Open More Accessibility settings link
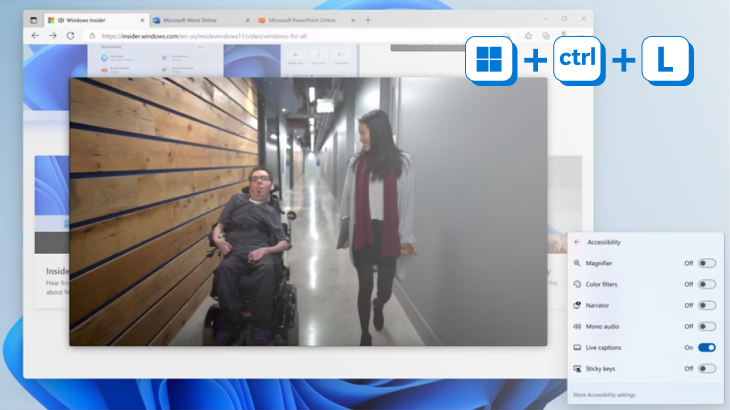730x410 pixels. point(604,395)
